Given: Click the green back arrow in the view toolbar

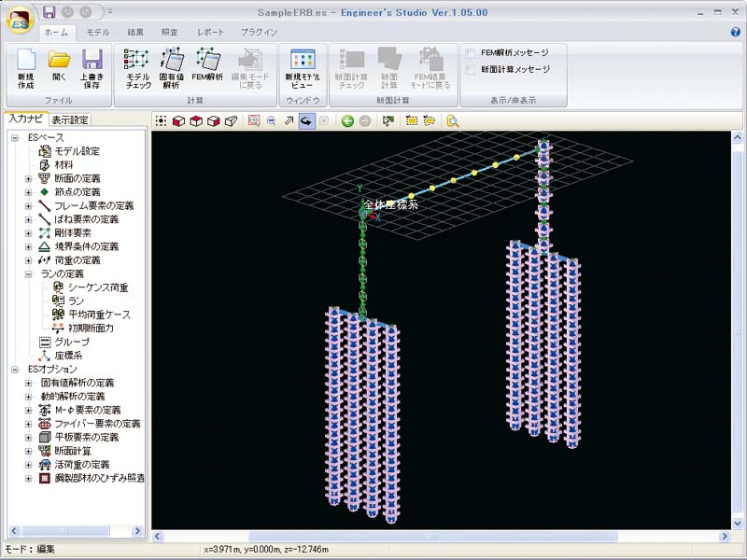Looking at the screenshot, I should coord(347,121).
